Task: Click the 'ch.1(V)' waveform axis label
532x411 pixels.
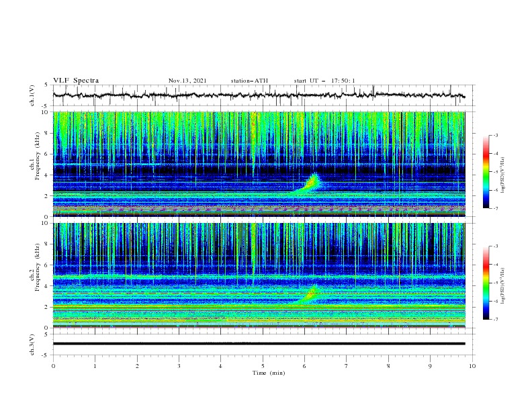Action: tap(32, 95)
